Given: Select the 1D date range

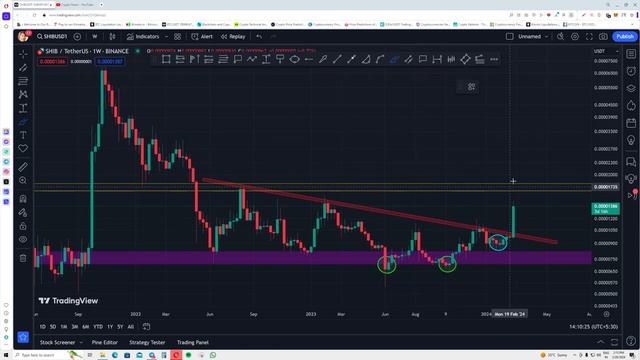Looking at the screenshot, I should pos(42,327).
